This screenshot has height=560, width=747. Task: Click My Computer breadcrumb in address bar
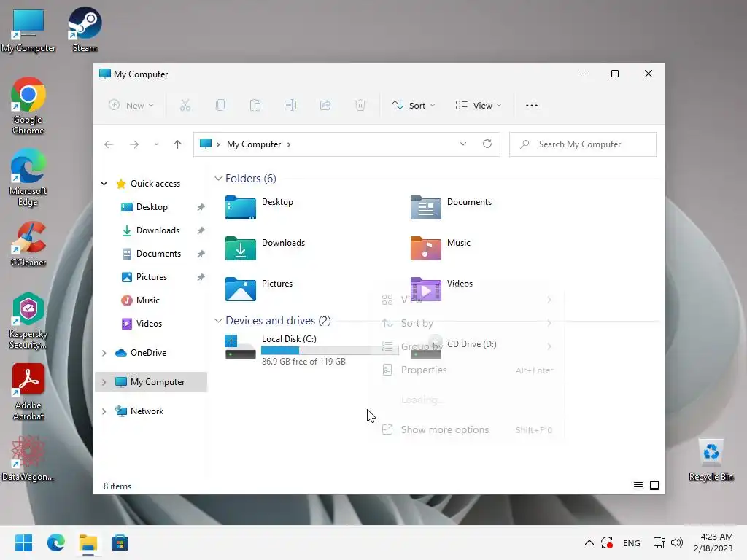(253, 144)
